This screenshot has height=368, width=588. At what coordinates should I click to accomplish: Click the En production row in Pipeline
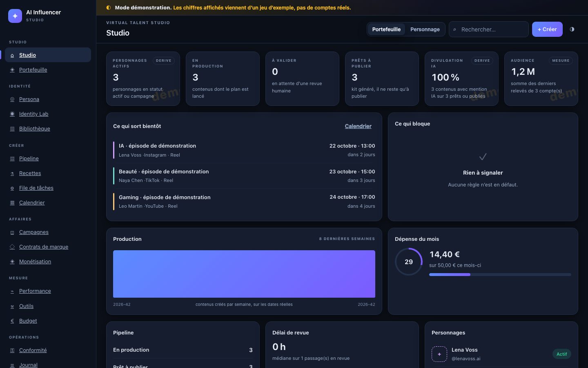pyautogui.click(x=183, y=350)
